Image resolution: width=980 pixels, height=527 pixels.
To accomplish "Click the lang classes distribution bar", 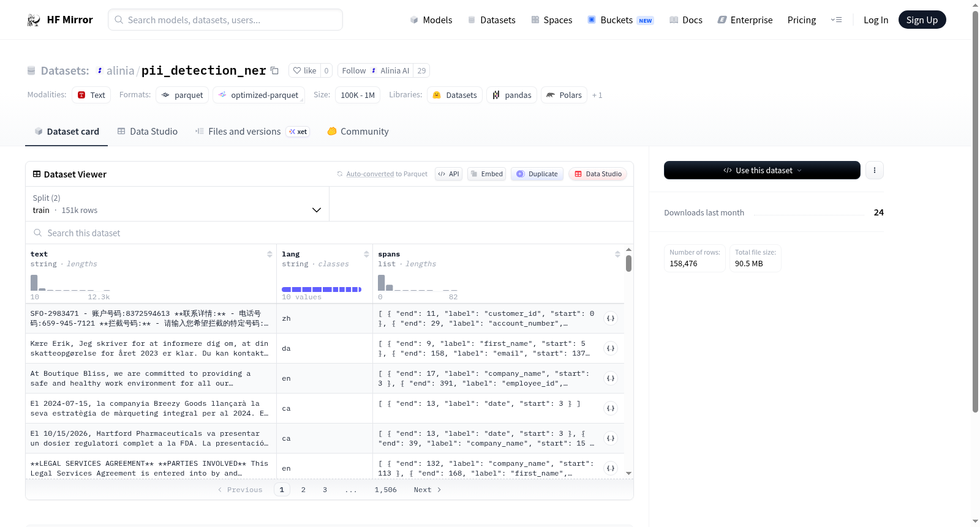I will point(322,290).
